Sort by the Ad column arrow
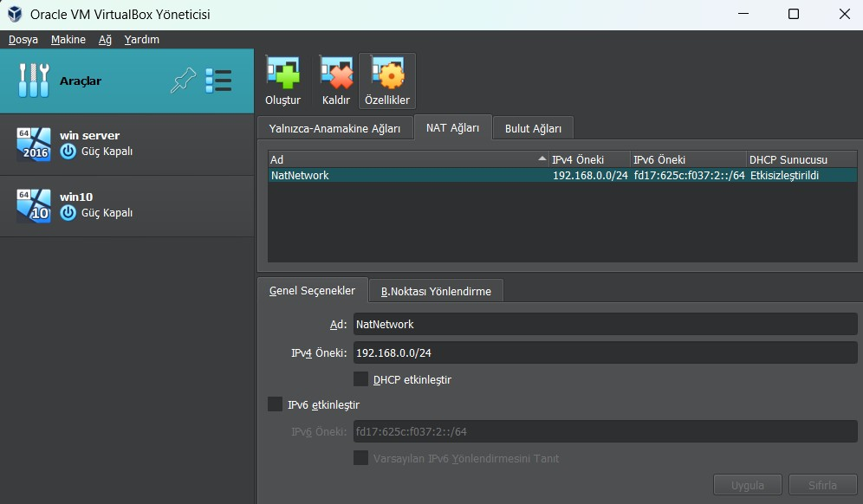This screenshot has width=863, height=504. [542, 159]
